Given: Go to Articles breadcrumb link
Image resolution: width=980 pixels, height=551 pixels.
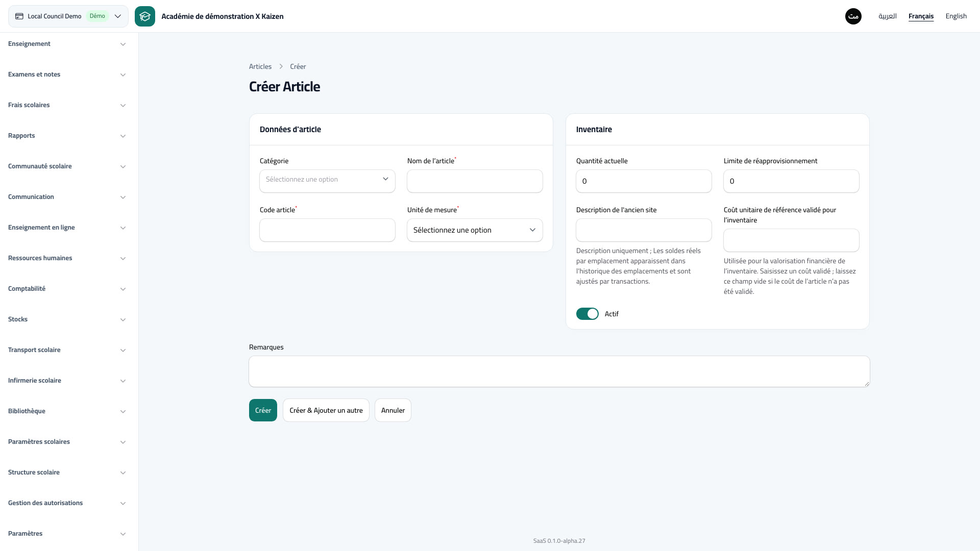Looking at the screenshot, I should pyautogui.click(x=260, y=67).
